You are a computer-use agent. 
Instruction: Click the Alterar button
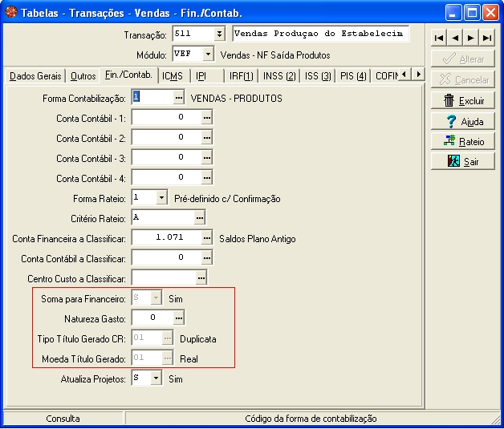pos(462,59)
